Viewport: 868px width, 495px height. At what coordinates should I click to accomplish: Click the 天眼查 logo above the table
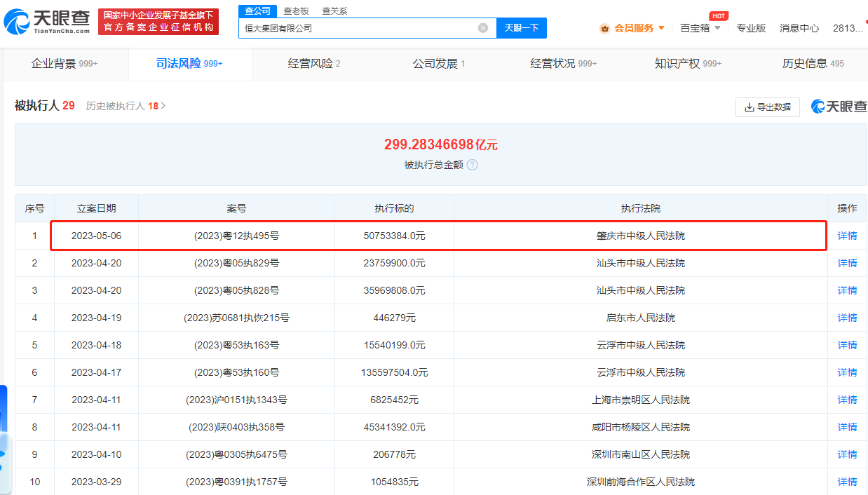839,107
